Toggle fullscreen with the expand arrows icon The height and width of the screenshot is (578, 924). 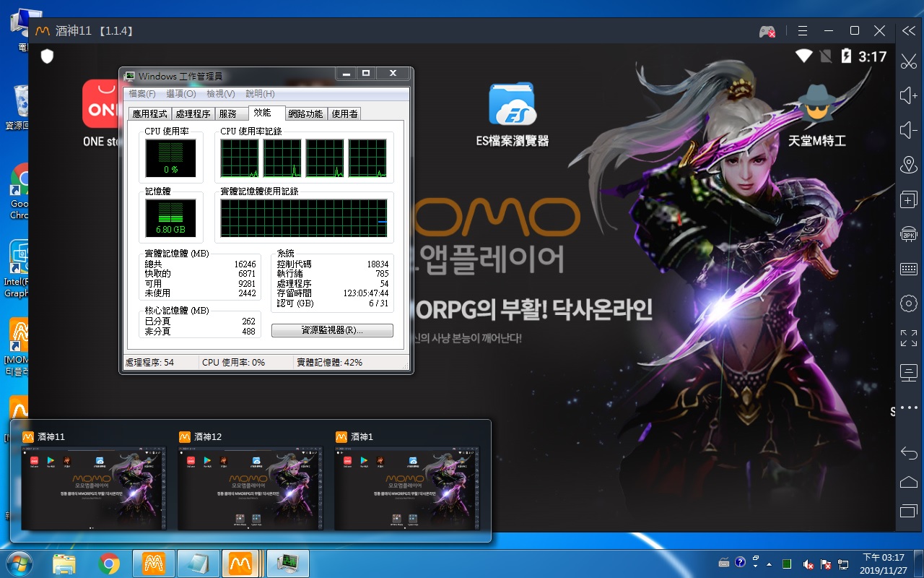pyautogui.click(x=908, y=337)
